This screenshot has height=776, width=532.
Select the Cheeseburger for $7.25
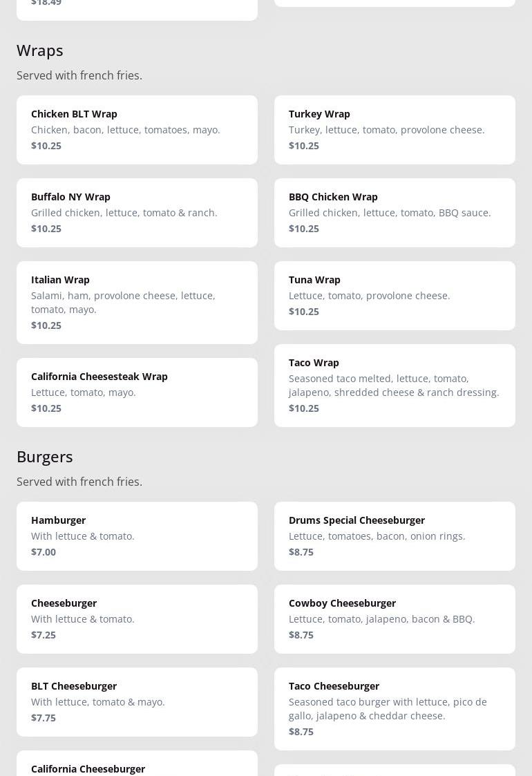[x=137, y=619]
